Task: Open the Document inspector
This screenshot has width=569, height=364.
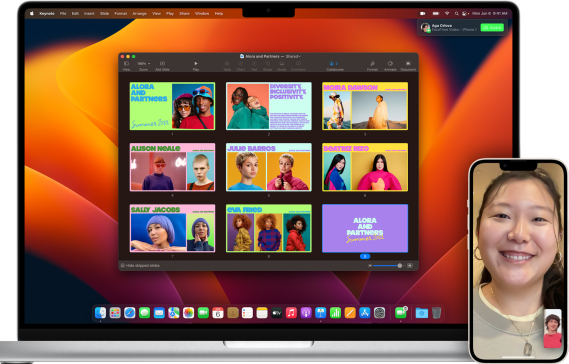Action: point(408,65)
